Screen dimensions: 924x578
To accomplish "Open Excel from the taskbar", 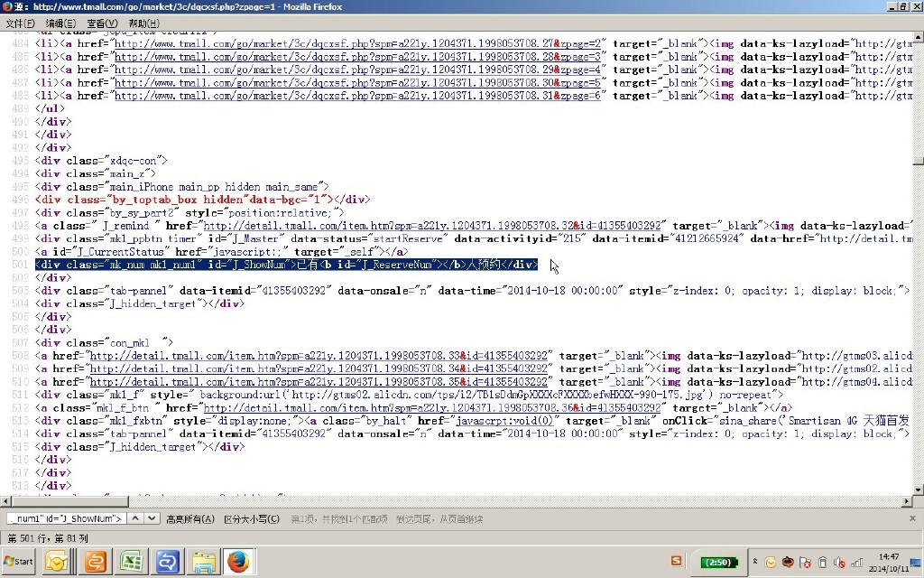I will point(131,562).
